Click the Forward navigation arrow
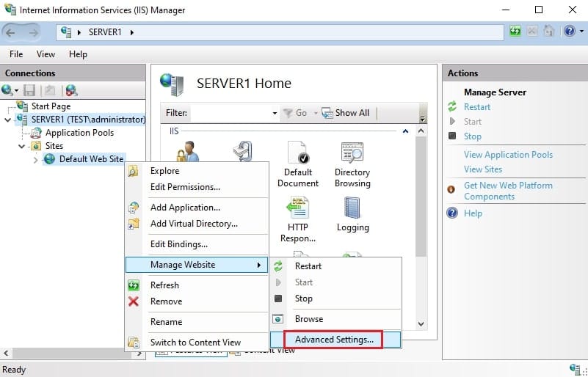Viewport: 588px width, 377px height. pos(34,33)
